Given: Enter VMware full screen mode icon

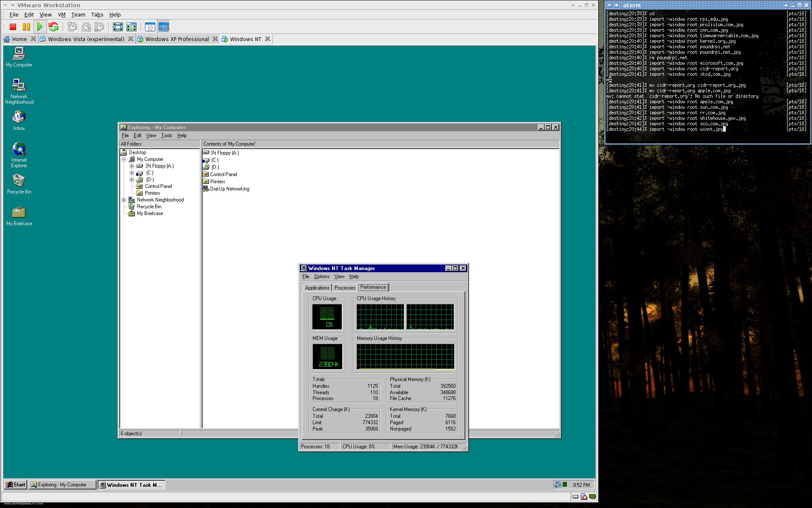Looking at the screenshot, I should [x=118, y=27].
